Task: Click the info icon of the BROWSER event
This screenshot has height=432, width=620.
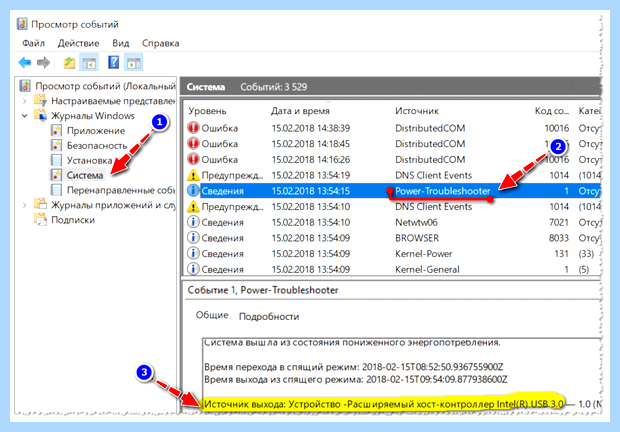Action: [193, 238]
